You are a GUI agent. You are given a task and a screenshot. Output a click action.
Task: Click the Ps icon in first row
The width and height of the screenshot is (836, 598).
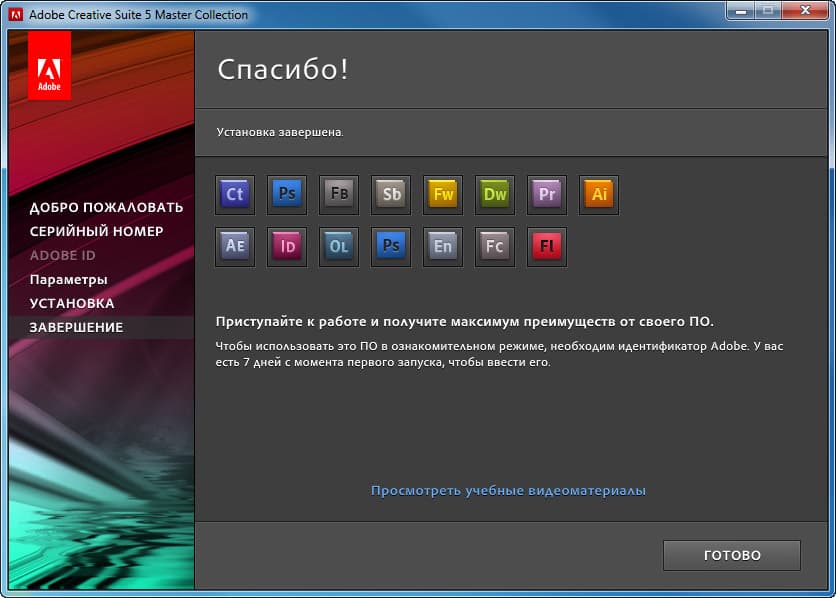coord(287,195)
